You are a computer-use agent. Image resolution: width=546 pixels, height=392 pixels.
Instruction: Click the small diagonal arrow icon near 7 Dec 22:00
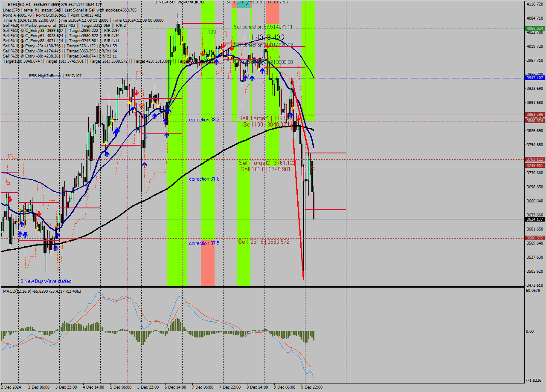tap(247, 75)
